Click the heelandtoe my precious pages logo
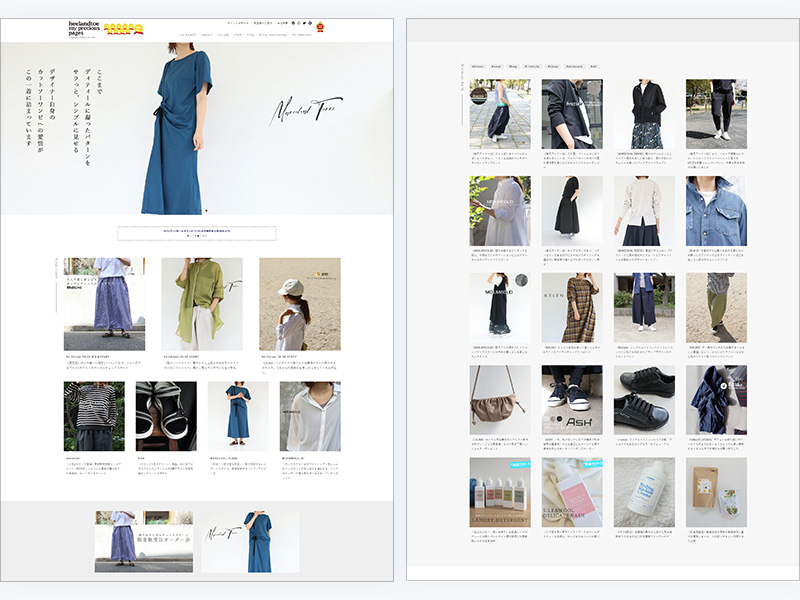The height and width of the screenshot is (600, 800). click(x=84, y=28)
